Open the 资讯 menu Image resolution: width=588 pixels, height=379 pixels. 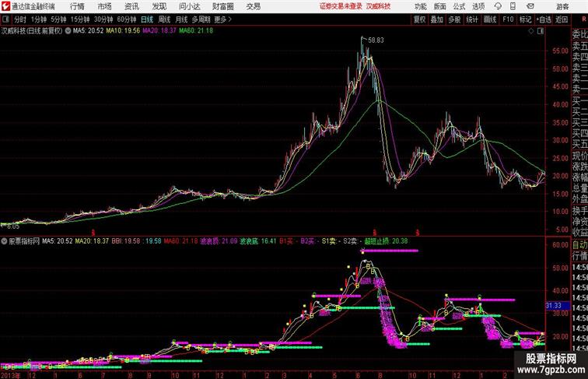click(131, 6)
